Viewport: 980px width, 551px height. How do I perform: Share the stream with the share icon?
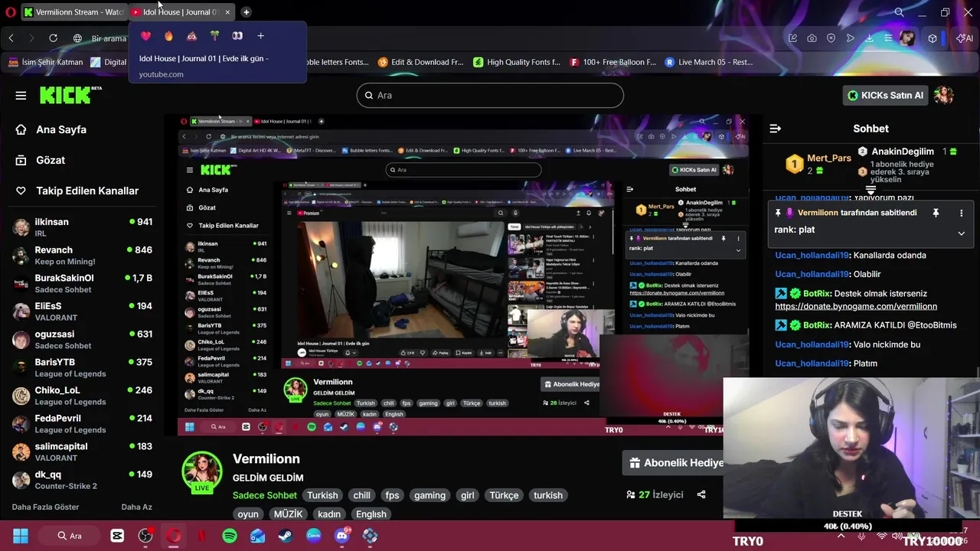pyautogui.click(x=701, y=494)
